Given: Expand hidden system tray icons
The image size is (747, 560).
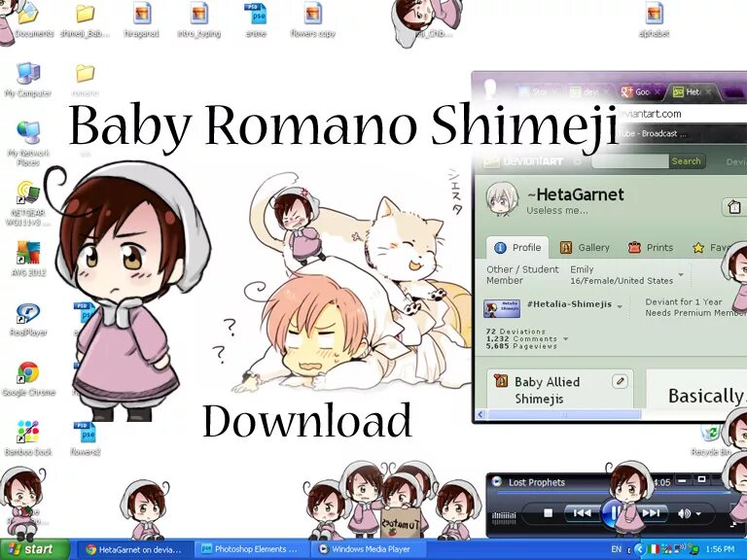Looking at the screenshot, I should (640, 549).
